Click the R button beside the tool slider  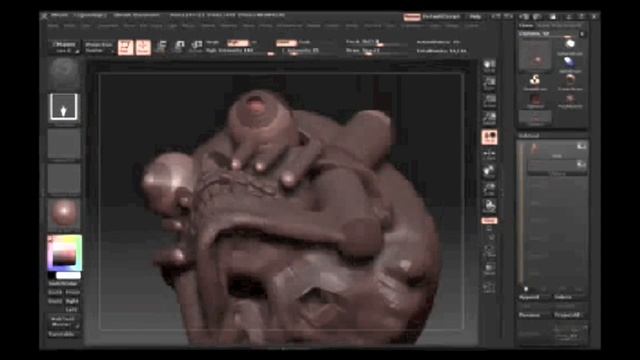(x=582, y=34)
